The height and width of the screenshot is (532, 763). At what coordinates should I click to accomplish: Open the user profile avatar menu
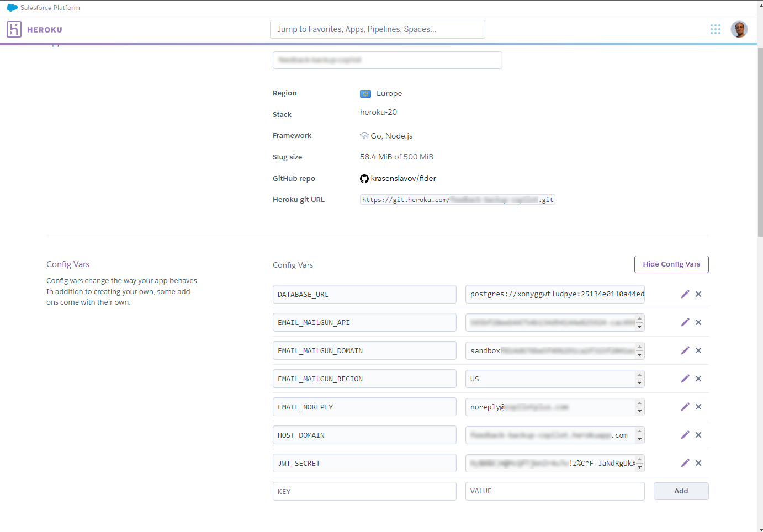click(739, 29)
